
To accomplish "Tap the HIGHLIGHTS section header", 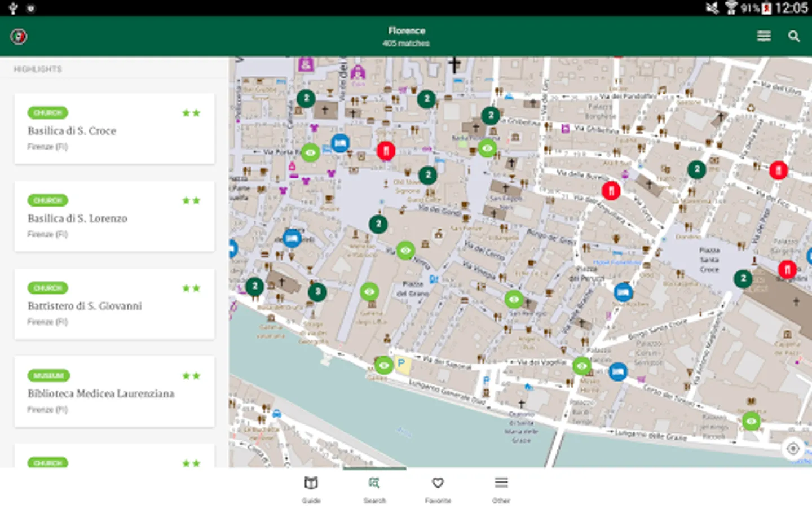I will (x=38, y=69).
